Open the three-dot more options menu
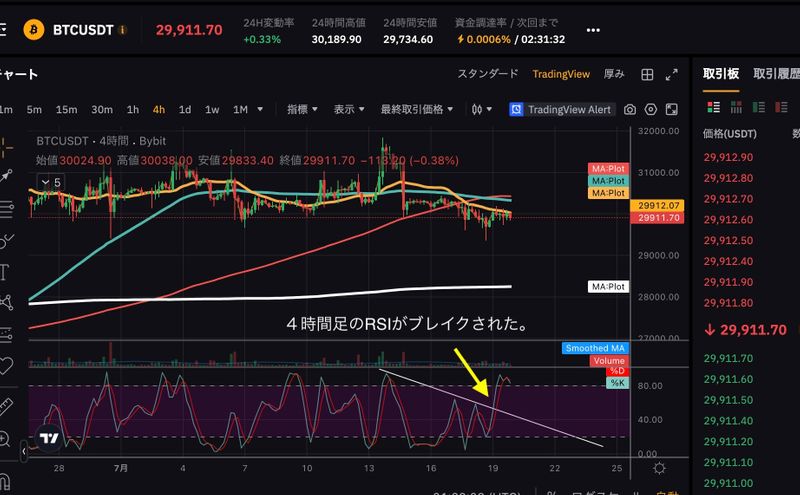 click(x=593, y=30)
